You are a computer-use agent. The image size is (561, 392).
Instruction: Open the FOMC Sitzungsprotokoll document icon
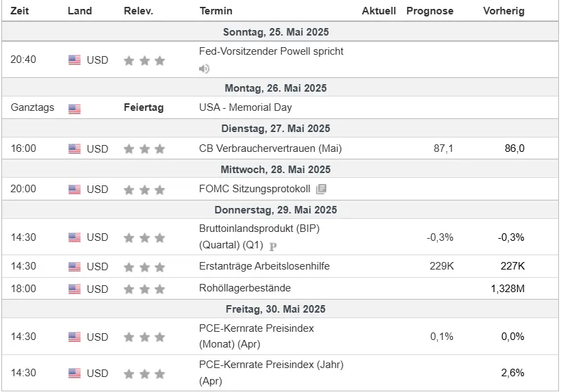[x=321, y=189]
